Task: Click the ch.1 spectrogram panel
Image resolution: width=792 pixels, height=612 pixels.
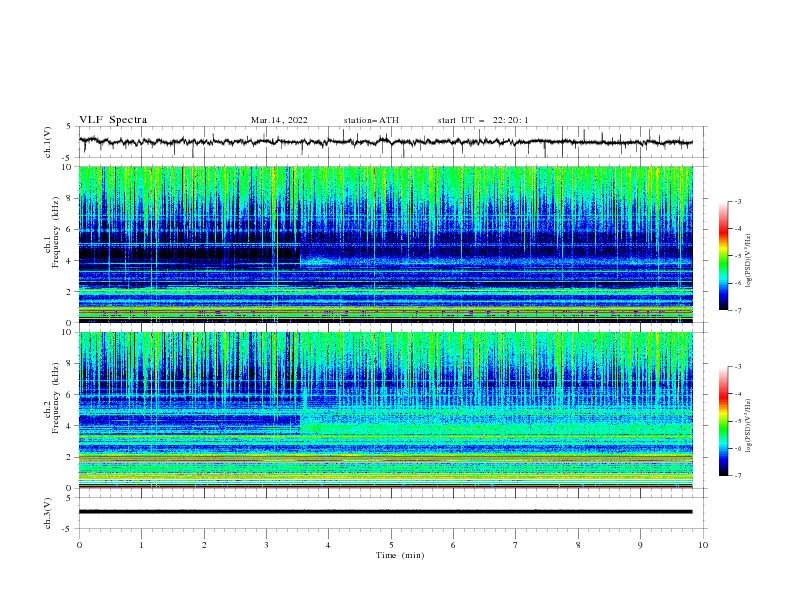Action: 386,244
